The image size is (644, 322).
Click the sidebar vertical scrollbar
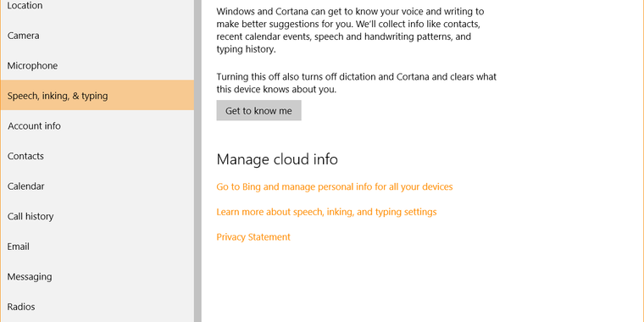[197, 161]
